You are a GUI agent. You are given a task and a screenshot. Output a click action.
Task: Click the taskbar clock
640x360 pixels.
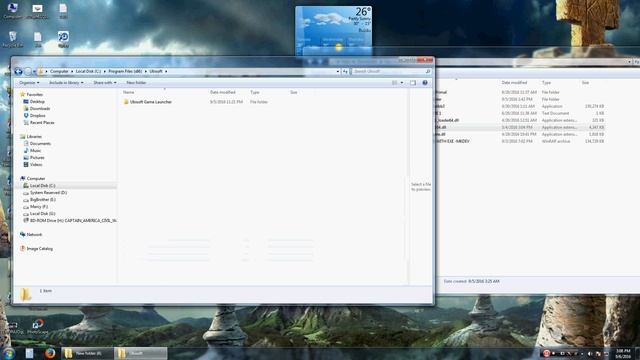pyautogui.click(x=623, y=353)
